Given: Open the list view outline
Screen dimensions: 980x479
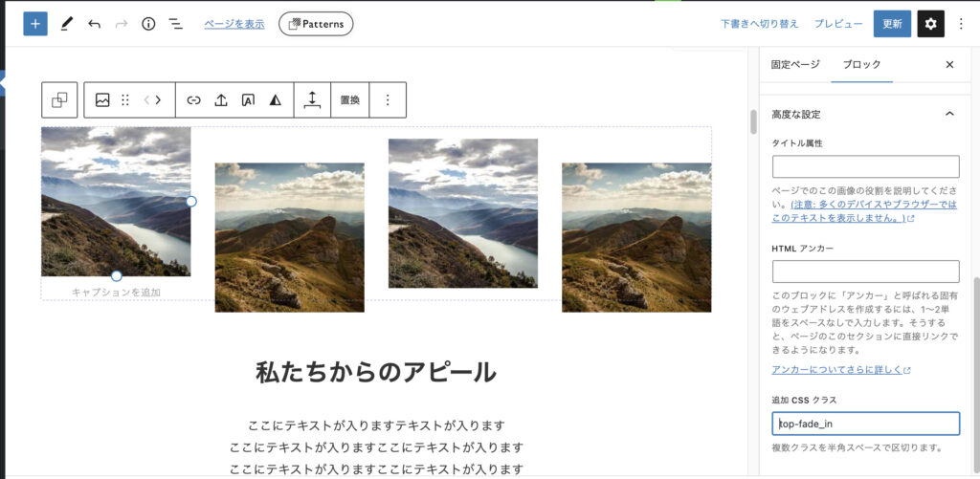Looking at the screenshot, I should coord(176,24).
